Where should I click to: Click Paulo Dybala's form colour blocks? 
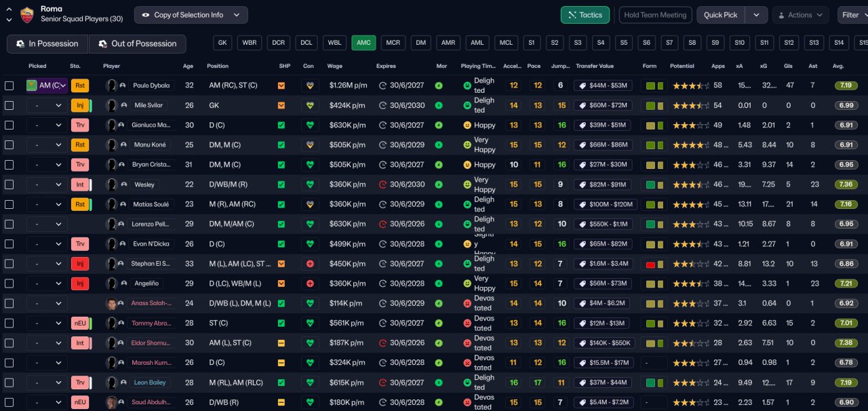(x=654, y=85)
